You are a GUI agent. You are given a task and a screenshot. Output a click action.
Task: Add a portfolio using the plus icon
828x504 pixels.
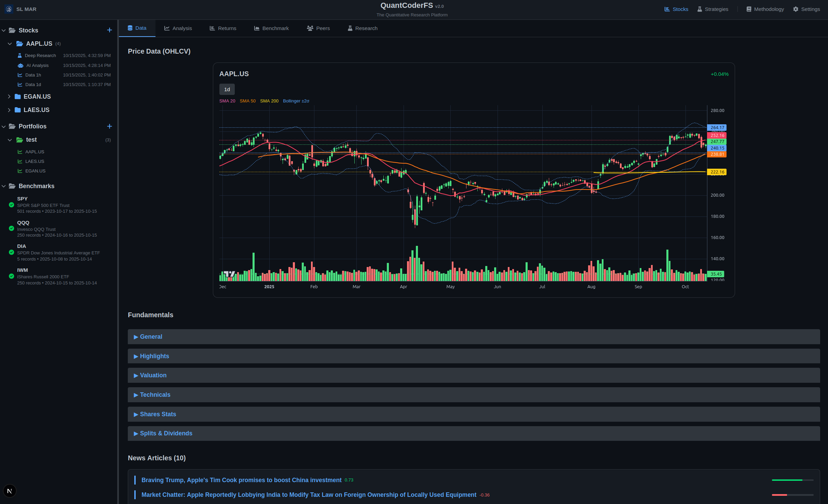(109, 126)
